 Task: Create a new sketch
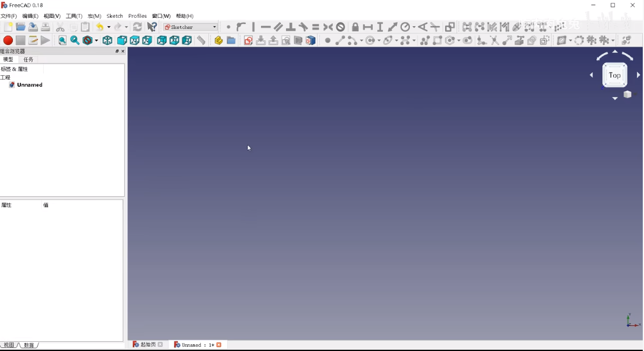coord(248,40)
